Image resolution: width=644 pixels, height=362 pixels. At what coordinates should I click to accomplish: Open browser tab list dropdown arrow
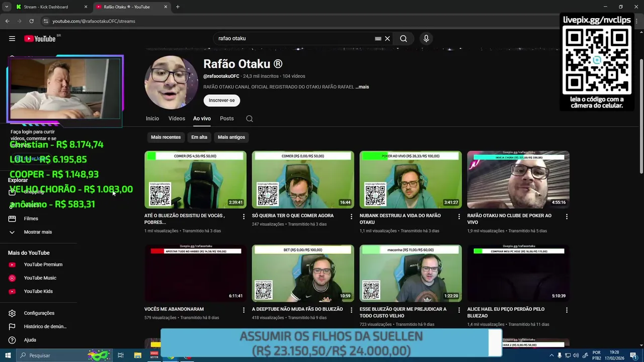[x=7, y=7]
